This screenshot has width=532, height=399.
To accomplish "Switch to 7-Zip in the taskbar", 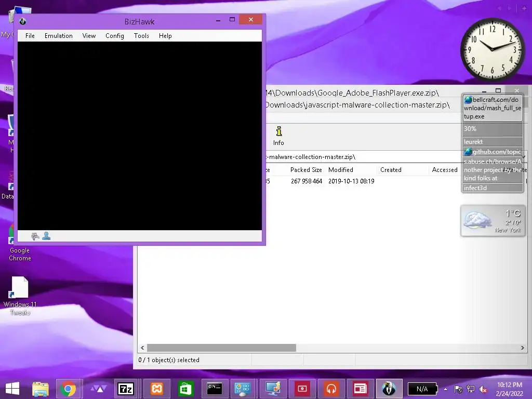I will point(126,389).
